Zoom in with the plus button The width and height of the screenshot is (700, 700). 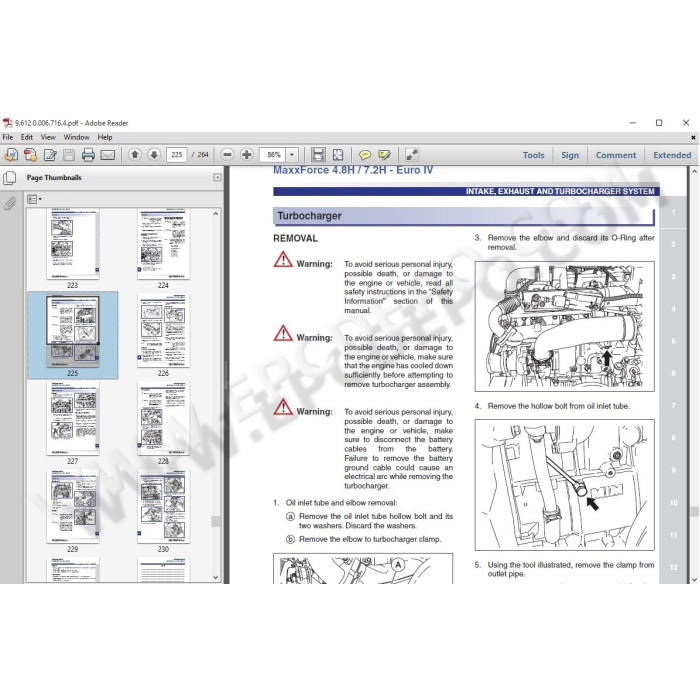pyautogui.click(x=246, y=155)
